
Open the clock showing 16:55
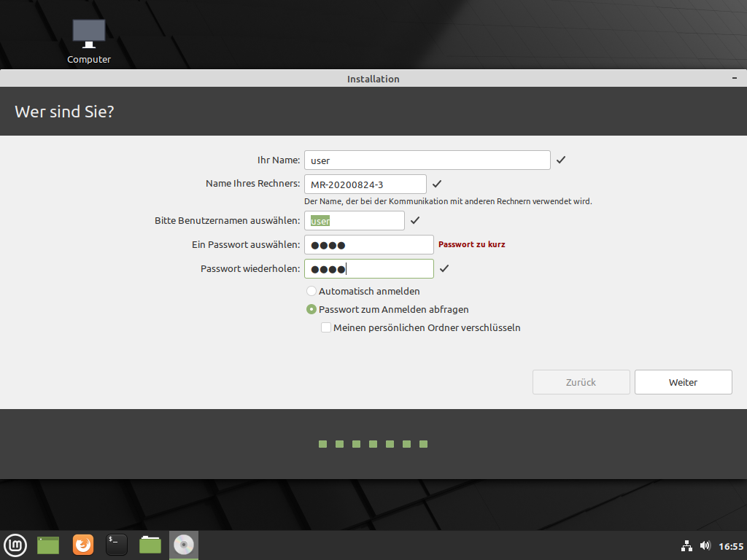[730, 545]
